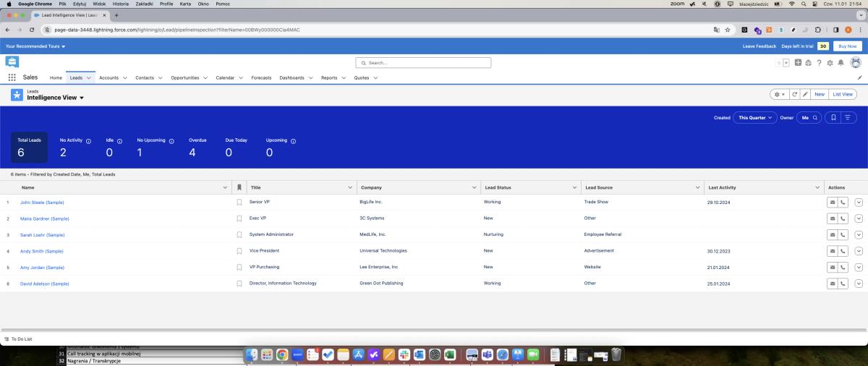The width and height of the screenshot is (868, 366).
Task: Click the info icon next to No Activity
Action: coord(88,141)
